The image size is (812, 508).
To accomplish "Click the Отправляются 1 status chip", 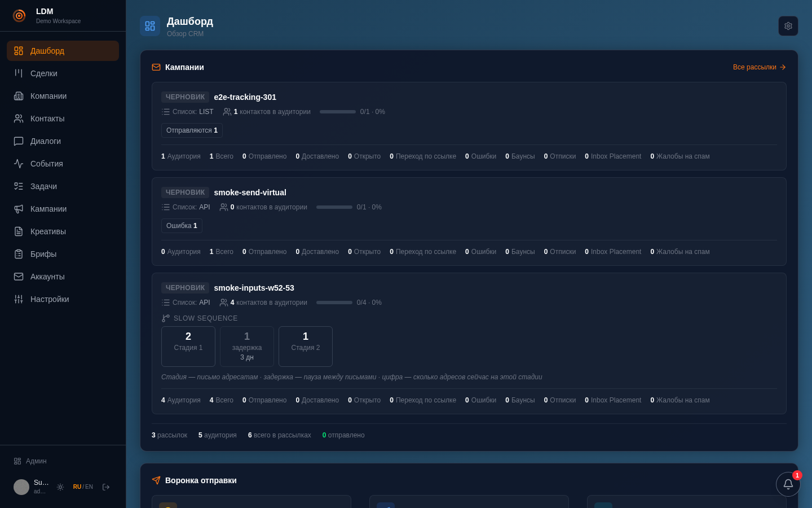I will [x=192, y=130].
